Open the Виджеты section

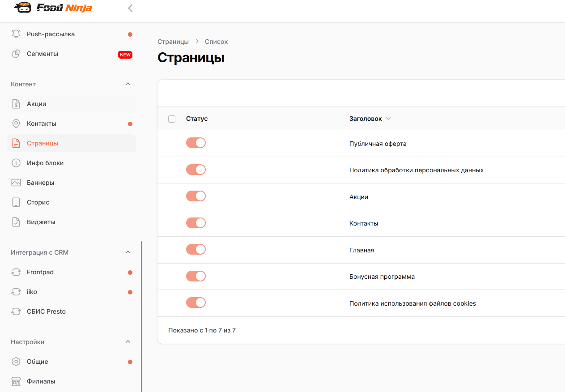[72, 222]
